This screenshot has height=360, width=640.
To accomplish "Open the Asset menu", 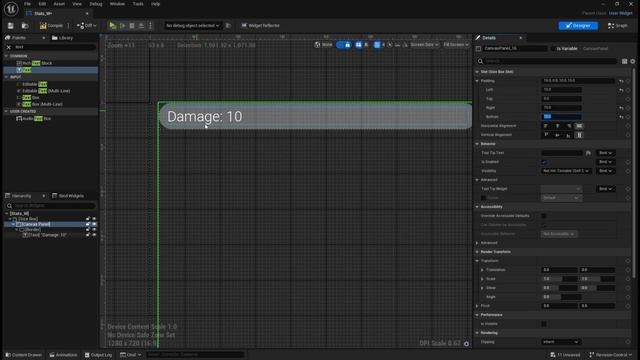I will tap(59, 4).
